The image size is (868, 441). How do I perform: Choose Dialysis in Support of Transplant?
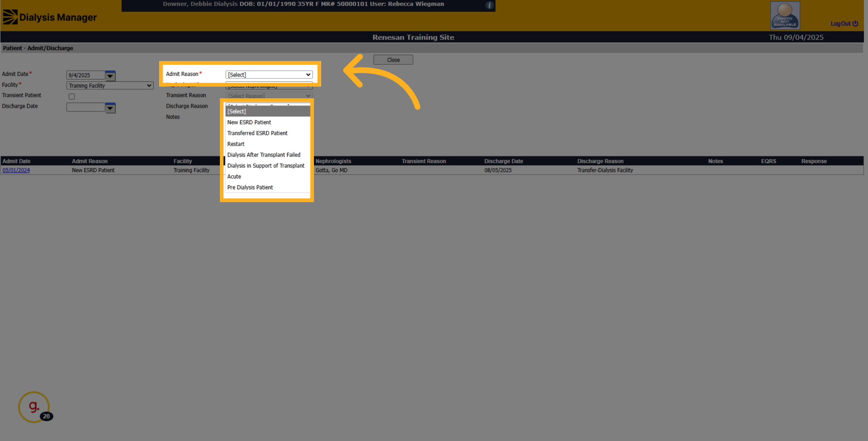pyautogui.click(x=268, y=166)
